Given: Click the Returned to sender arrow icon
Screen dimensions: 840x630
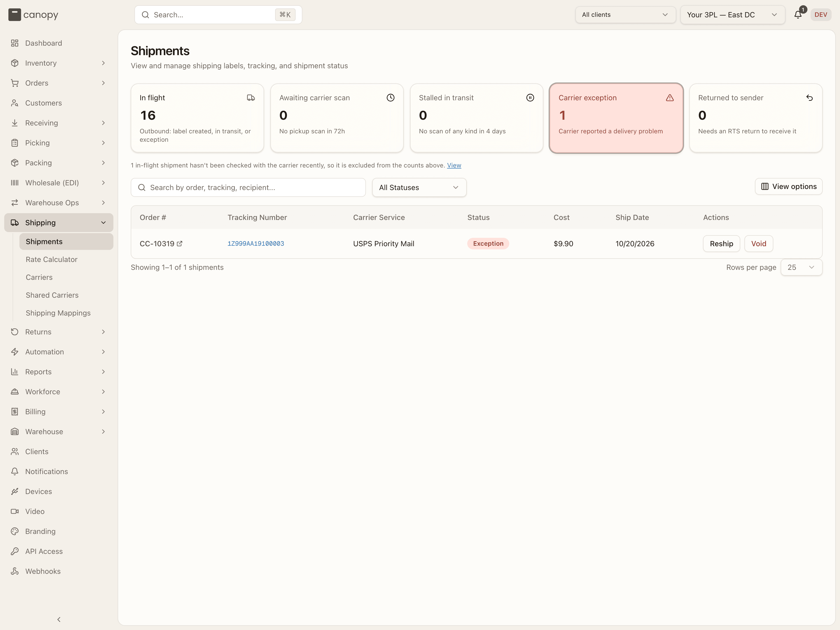Looking at the screenshot, I should [809, 98].
